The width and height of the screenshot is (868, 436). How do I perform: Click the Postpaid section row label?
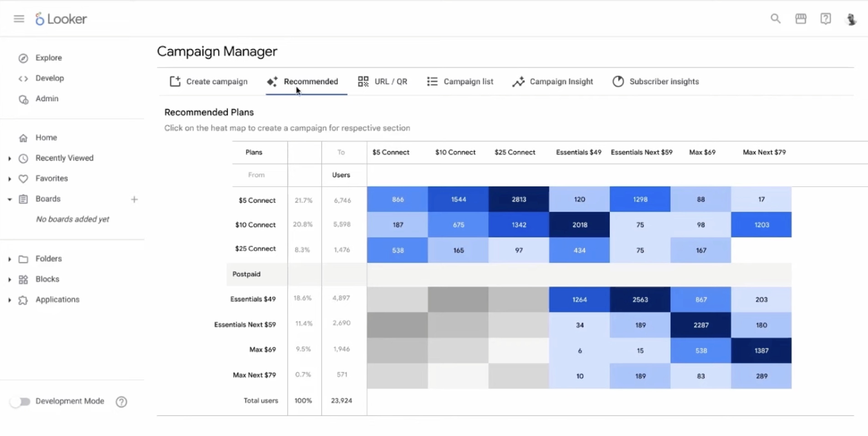click(x=246, y=274)
